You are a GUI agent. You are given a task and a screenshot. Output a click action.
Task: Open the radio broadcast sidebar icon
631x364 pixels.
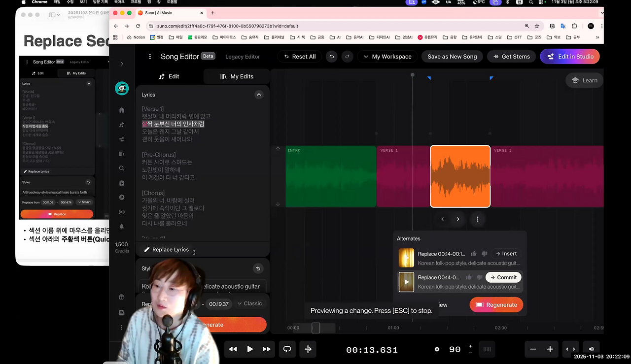(x=122, y=212)
